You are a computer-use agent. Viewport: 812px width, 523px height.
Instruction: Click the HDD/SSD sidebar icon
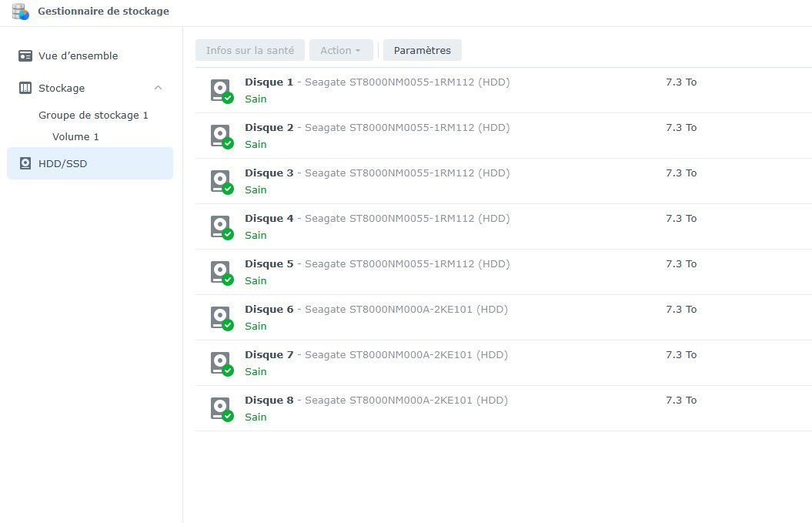(25, 163)
